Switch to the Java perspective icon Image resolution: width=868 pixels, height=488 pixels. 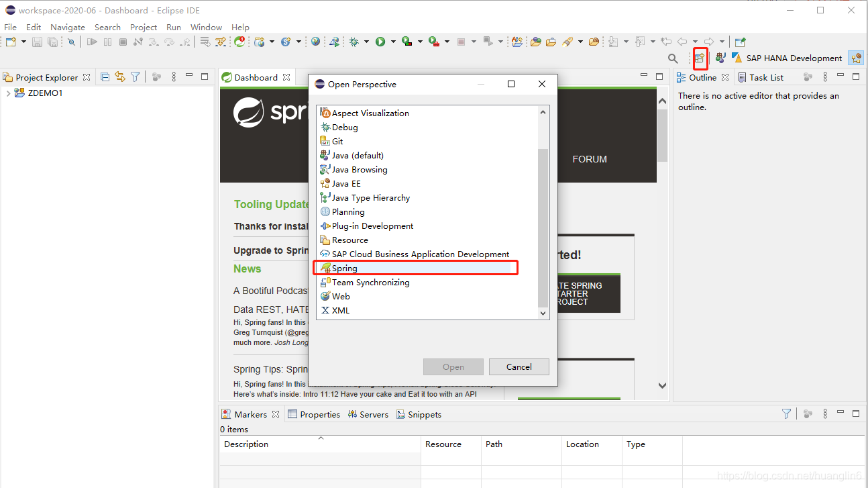coord(721,58)
